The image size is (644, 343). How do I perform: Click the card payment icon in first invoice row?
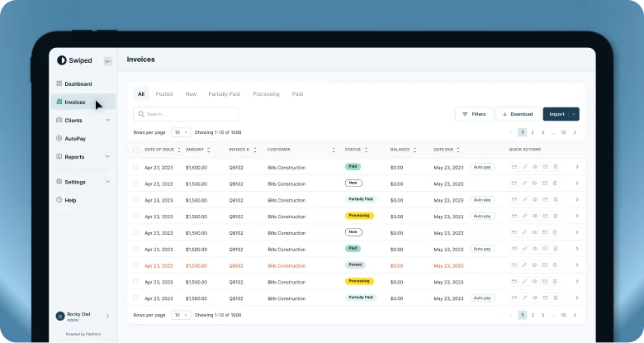[x=514, y=167]
